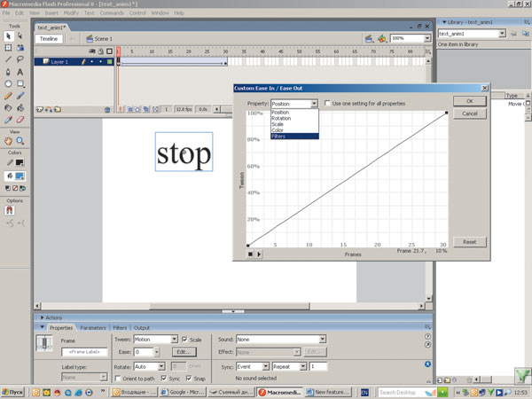Click the Insert Layer icon
The width and height of the screenshot is (532, 399).
[40, 110]
